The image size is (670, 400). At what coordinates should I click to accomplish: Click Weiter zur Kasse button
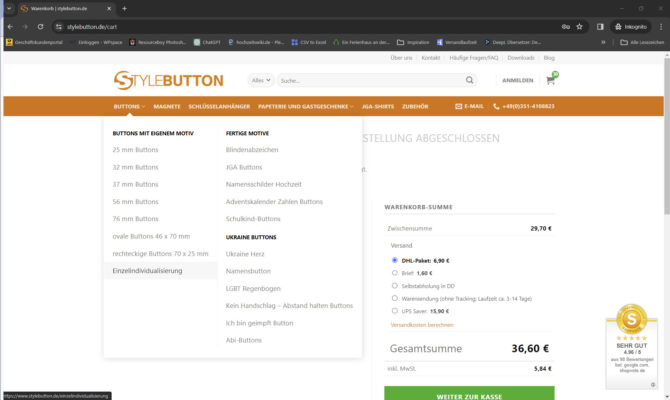pyautogui.click(x=468, y=396)
